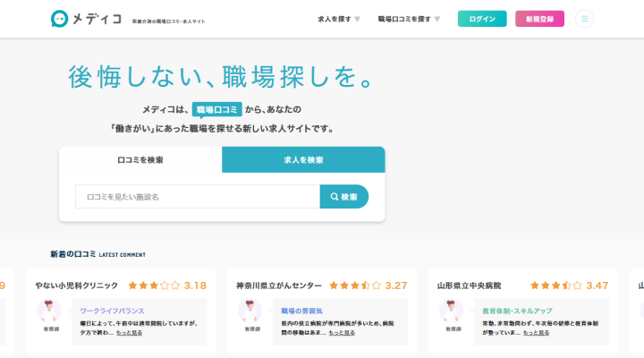
Task: Click もっと見る in やない小児科クリニック card
Action: pos(130,333)
